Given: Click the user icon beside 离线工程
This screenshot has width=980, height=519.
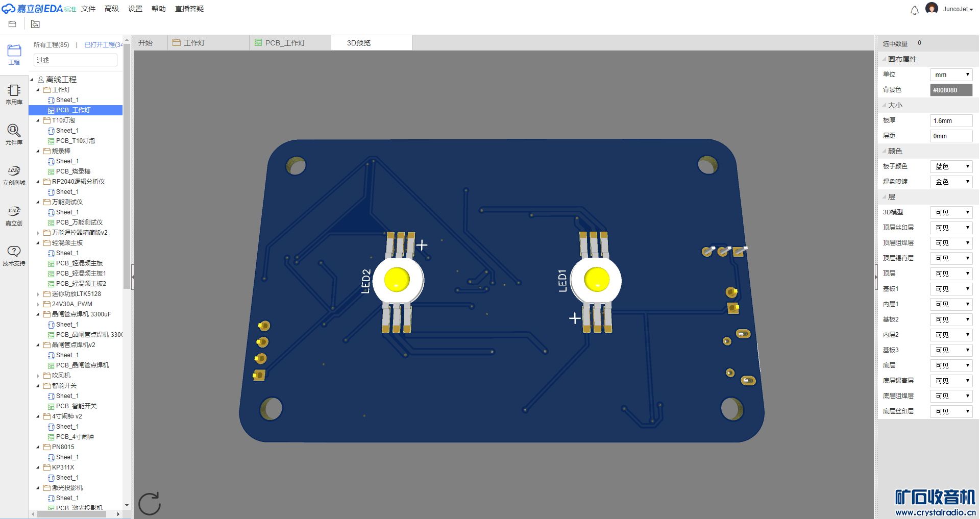Looking at the screenshot, I should point(41,80).
